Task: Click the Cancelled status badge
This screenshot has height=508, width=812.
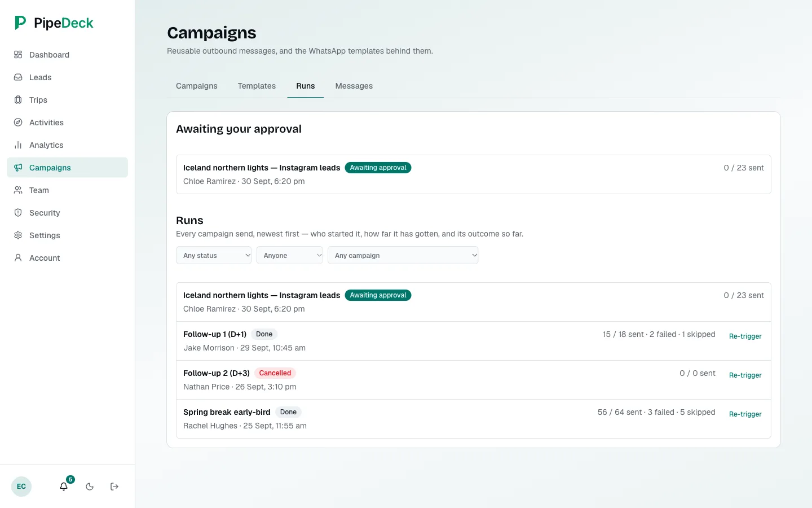Action: [275, 373]
